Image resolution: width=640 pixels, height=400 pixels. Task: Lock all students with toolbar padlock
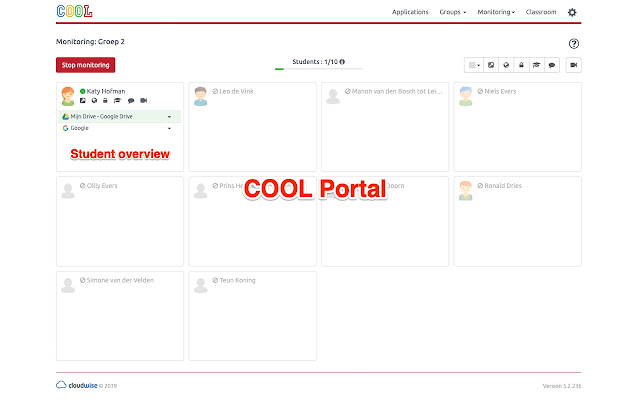point(521,65)
